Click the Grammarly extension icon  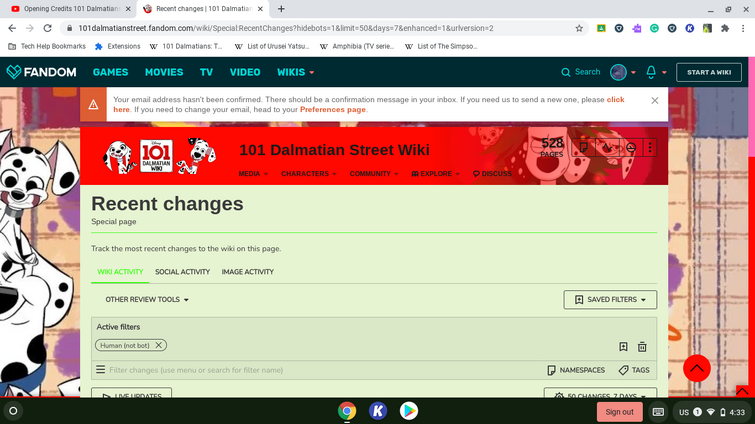654,28
